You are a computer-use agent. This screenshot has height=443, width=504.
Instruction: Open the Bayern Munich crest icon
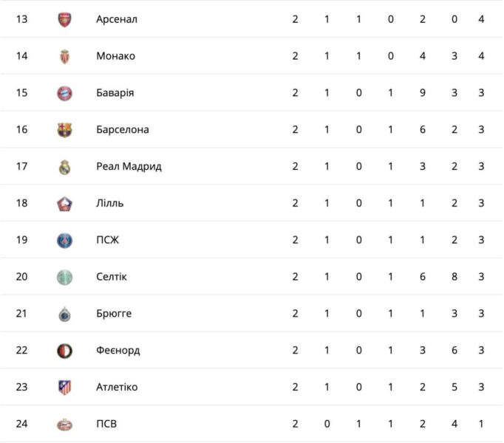[x=64, y=93]
